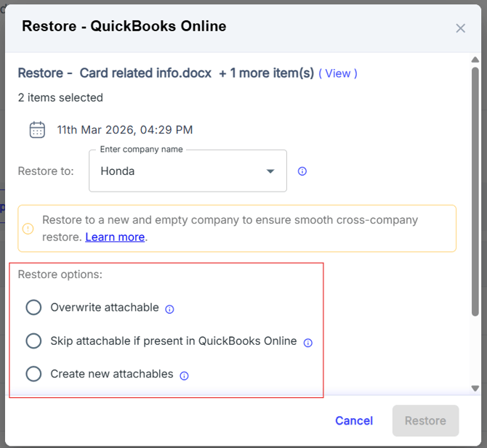Click the calendar icon beside the date
This screenshot has width=487, height=448.
click(x=37, y=130)
